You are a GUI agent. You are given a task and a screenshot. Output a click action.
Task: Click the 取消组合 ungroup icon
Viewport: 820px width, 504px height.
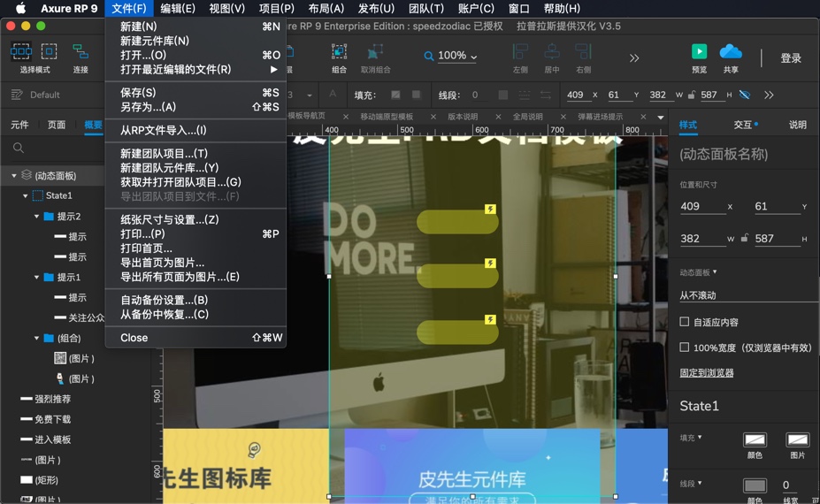pos(375,52)
